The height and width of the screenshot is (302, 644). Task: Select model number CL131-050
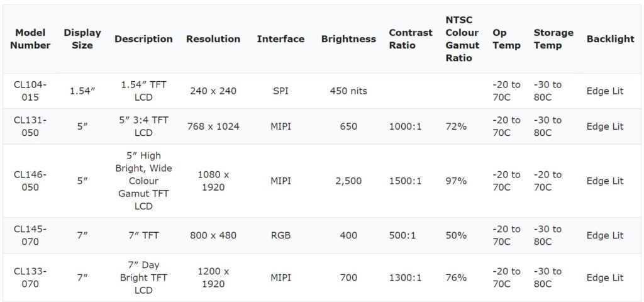pyautogui.click(x=30, y=126)
